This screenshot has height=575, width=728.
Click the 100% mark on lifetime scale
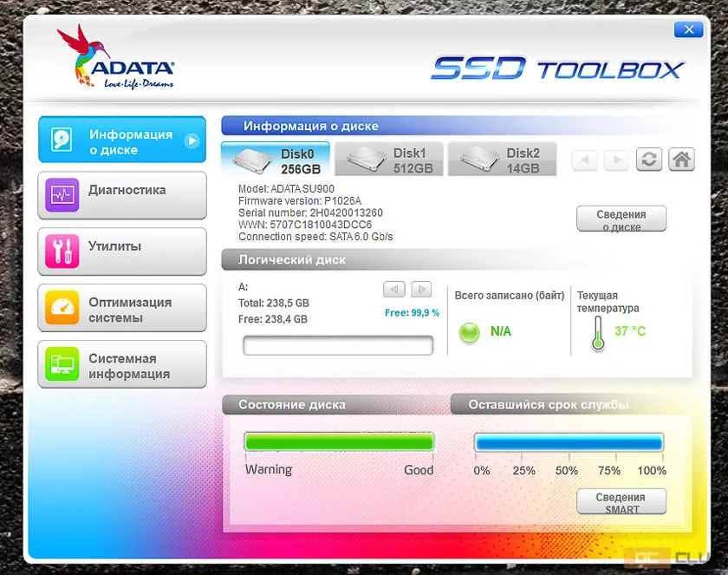652,471
